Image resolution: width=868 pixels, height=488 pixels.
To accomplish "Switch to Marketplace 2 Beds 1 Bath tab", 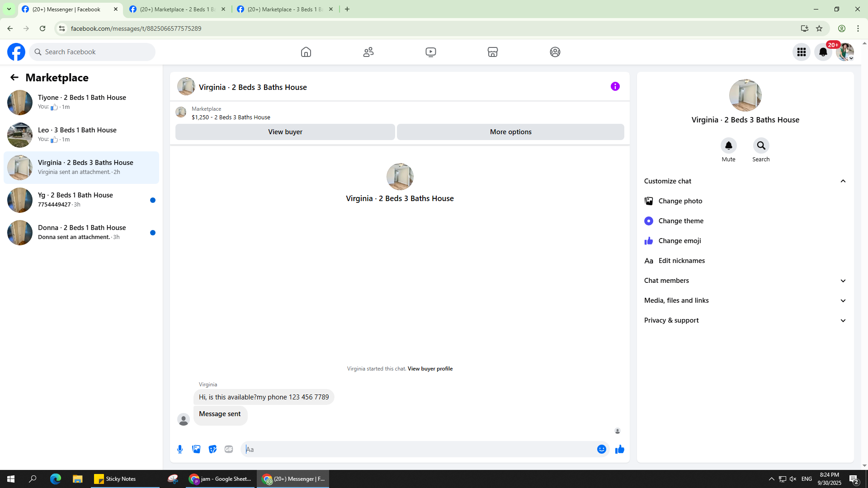I will coord(177,9).
